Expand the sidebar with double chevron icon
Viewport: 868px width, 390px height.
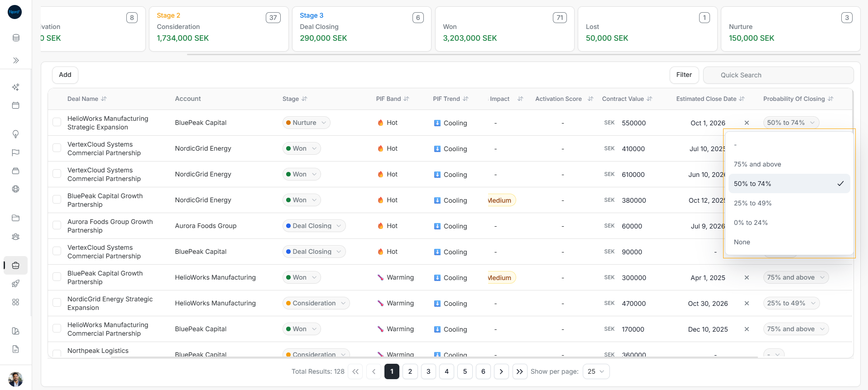pyautogui.click(x=16, y=60)
